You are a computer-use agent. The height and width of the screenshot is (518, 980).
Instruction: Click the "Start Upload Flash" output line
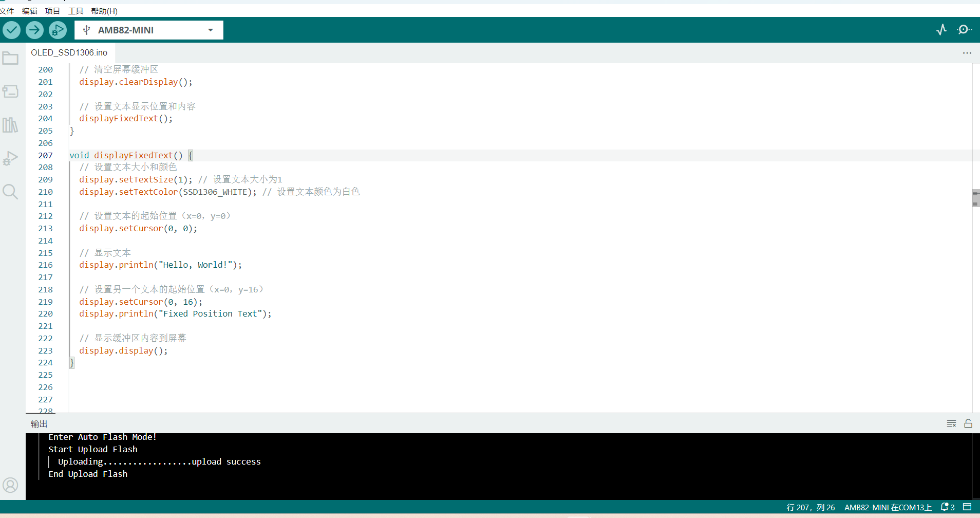[x=93, y=449]
